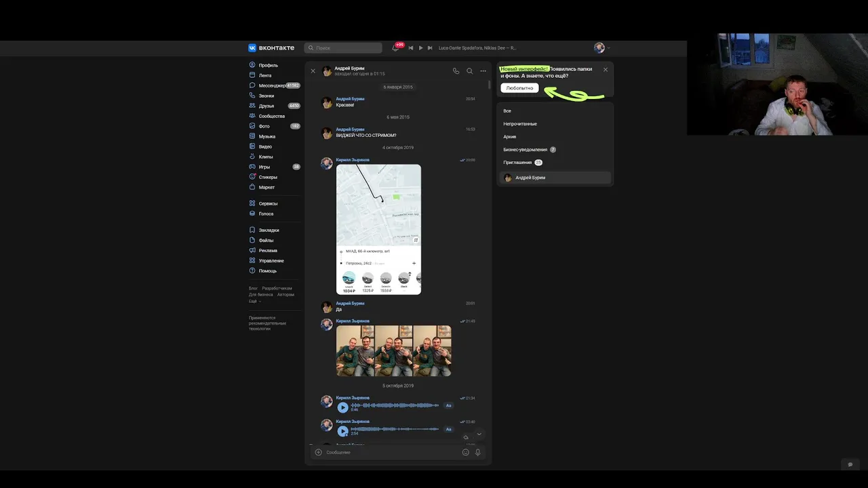Close the chat with Андрей Бурим

coord(313,70)
